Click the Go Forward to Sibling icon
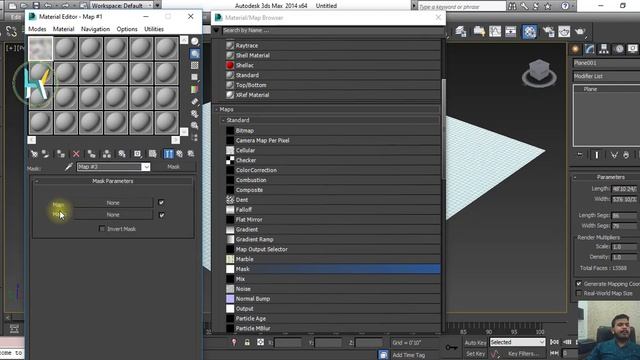The height and width of the screenshot is (360, 640). 191,154
